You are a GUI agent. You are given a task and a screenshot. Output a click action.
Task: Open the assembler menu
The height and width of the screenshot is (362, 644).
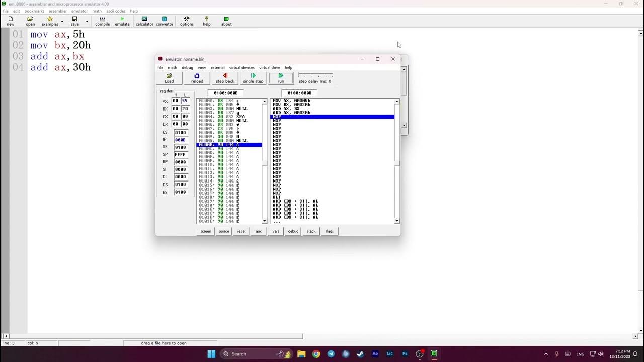pos(58,11)
